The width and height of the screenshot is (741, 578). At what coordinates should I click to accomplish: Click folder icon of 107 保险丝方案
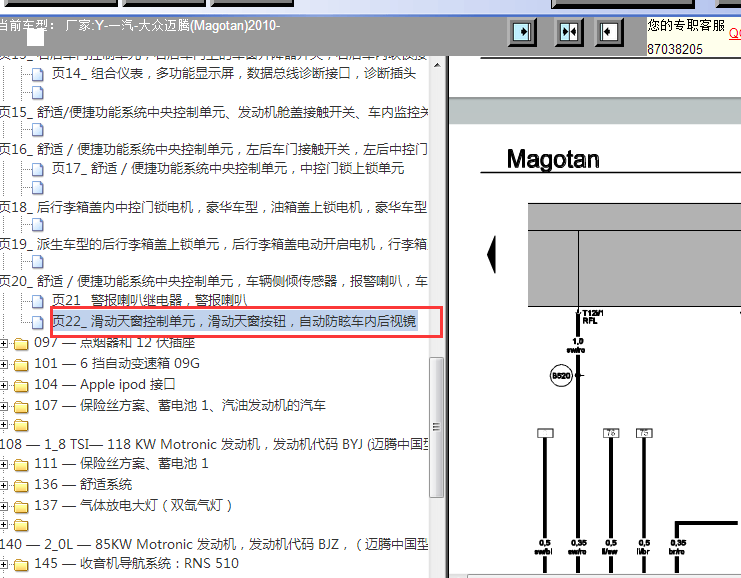tap(21, 406)
